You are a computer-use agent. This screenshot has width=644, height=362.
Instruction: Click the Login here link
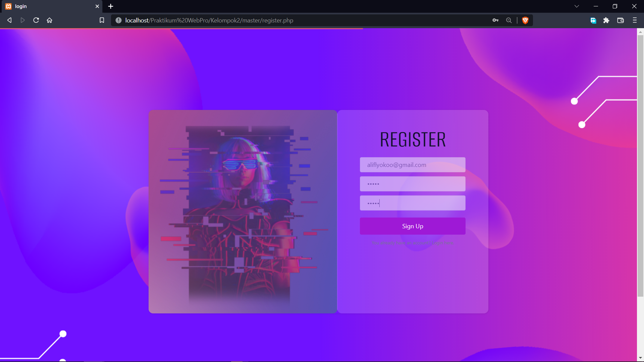(x=443, y=243)
